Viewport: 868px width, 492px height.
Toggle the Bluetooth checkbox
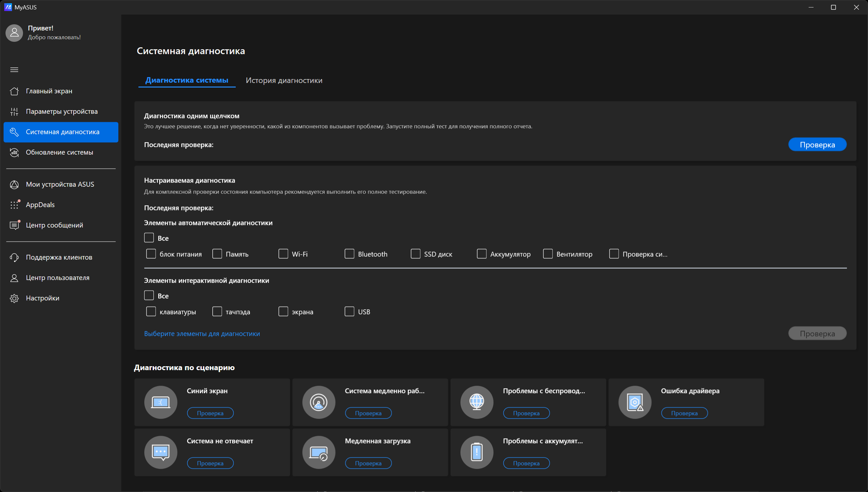[x=350, y=254]
